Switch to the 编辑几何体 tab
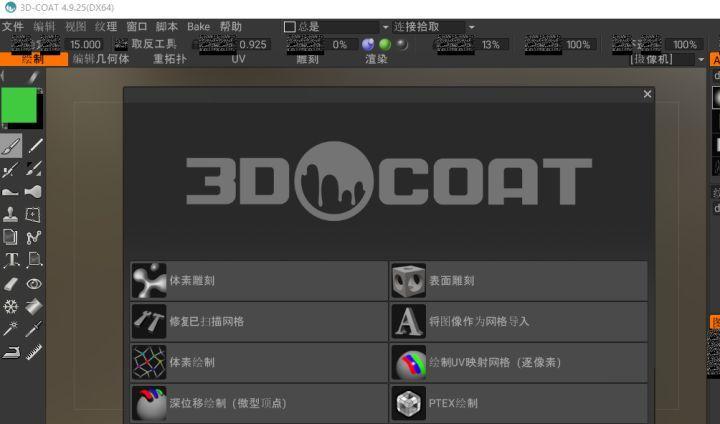 click(101, 59)
